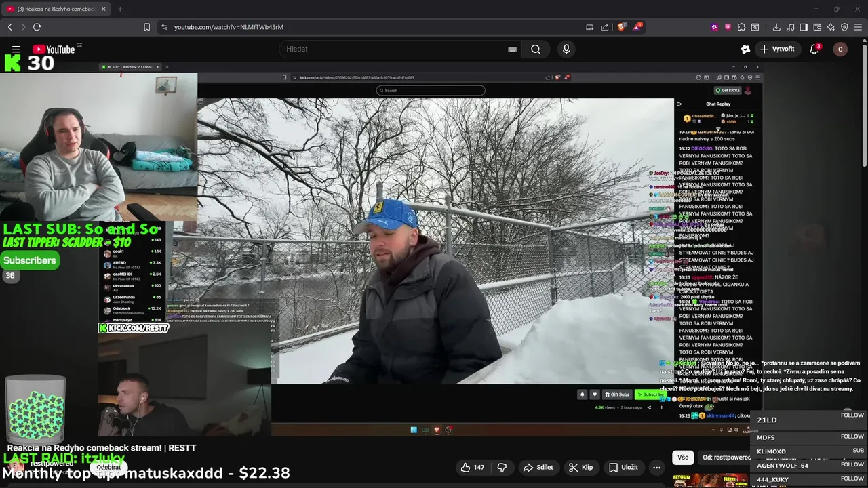Viewport: 868px width, 488px height.
Task: Open the media control music note icon
Action: (790, 27)
